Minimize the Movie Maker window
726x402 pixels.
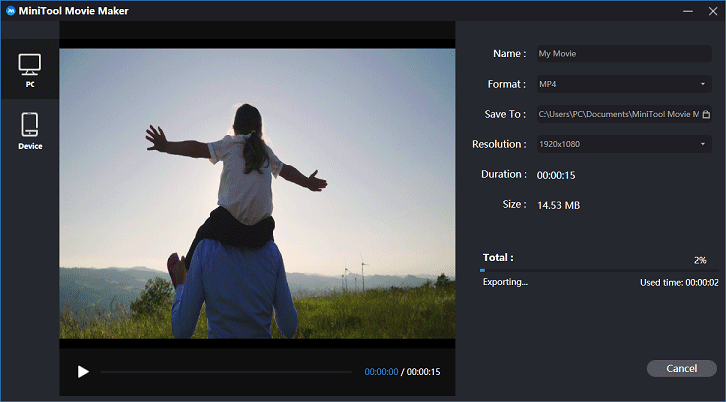tap(688, 11)
